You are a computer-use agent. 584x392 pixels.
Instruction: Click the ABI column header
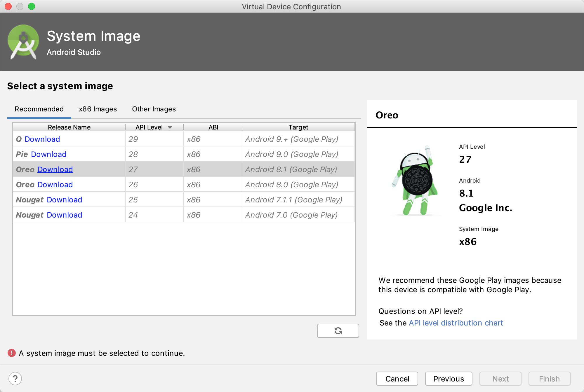click(213, 127)
